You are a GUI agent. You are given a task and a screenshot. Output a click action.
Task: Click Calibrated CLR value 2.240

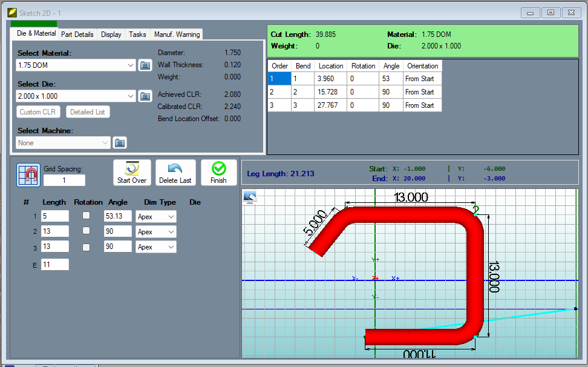232,107
